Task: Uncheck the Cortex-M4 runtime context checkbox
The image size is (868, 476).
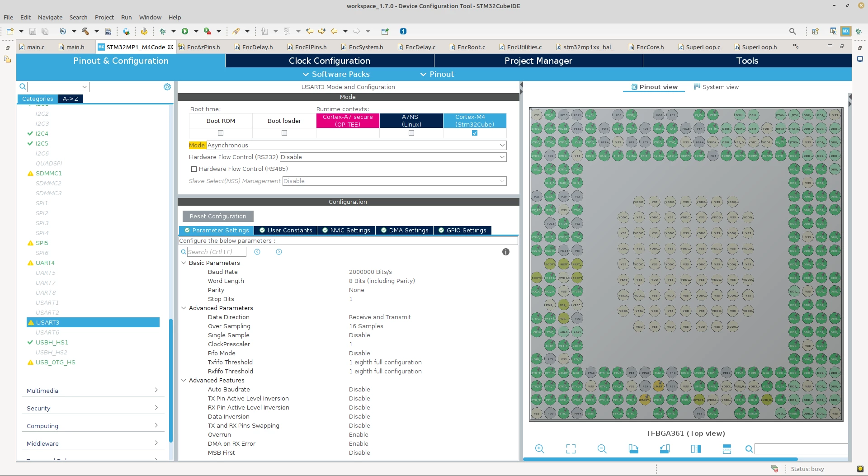Action: coord(475,133)
